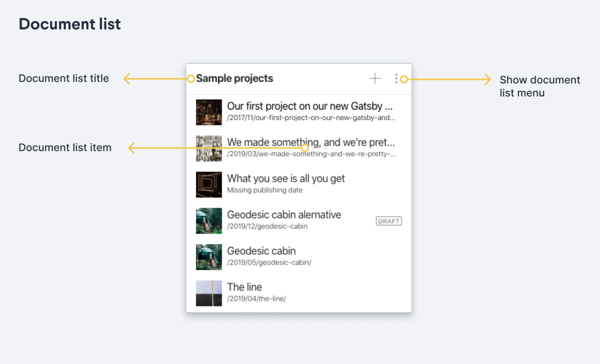Viewport: 600px width, 364px height.
Task: Click the Sample projects list title
Action: [235, 78]
